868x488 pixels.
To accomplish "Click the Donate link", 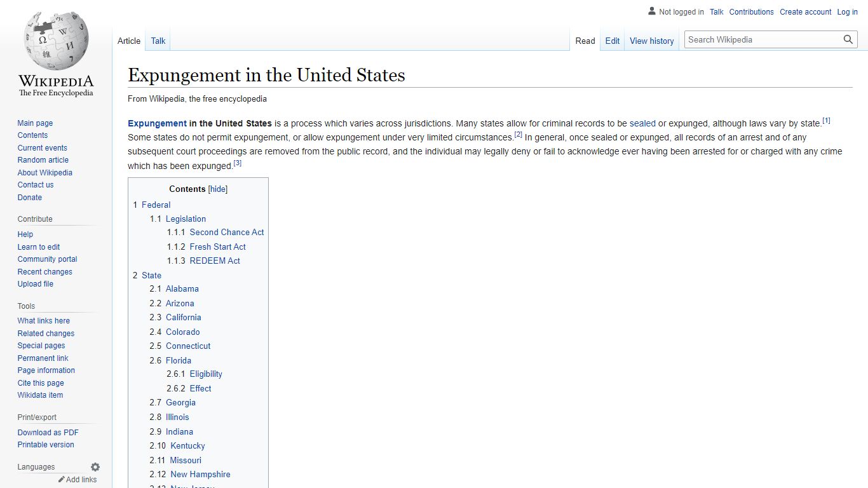I will (x=30, y=198).
